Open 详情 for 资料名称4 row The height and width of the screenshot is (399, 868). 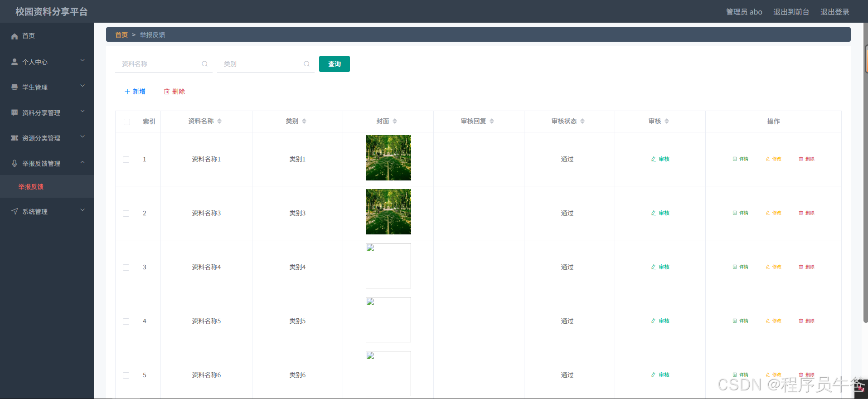[741, 267]
